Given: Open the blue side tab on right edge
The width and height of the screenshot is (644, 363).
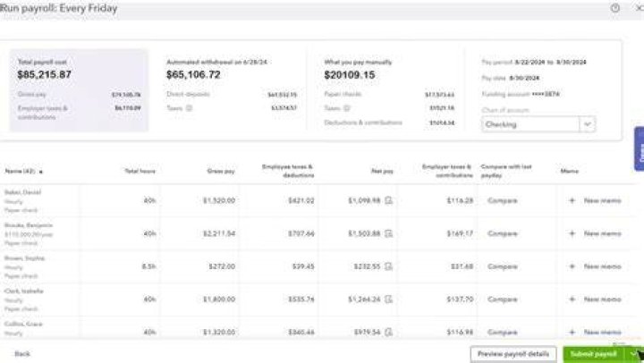Looking at the screenshot, I should point(639,148).
